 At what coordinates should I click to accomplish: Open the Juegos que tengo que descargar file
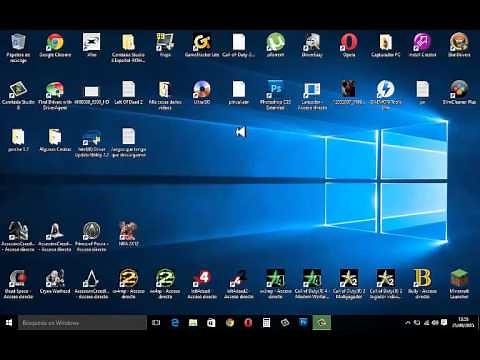click(x=128, y=137)
